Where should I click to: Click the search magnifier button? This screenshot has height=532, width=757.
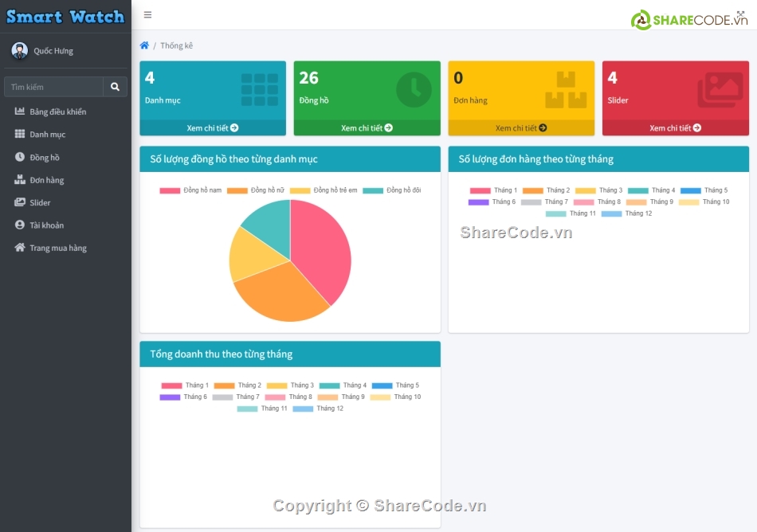point(115,87)
